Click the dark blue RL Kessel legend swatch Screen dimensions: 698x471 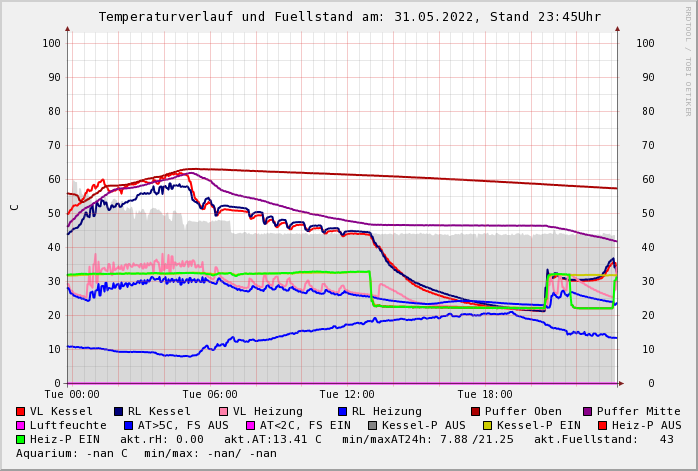point(119,411)
